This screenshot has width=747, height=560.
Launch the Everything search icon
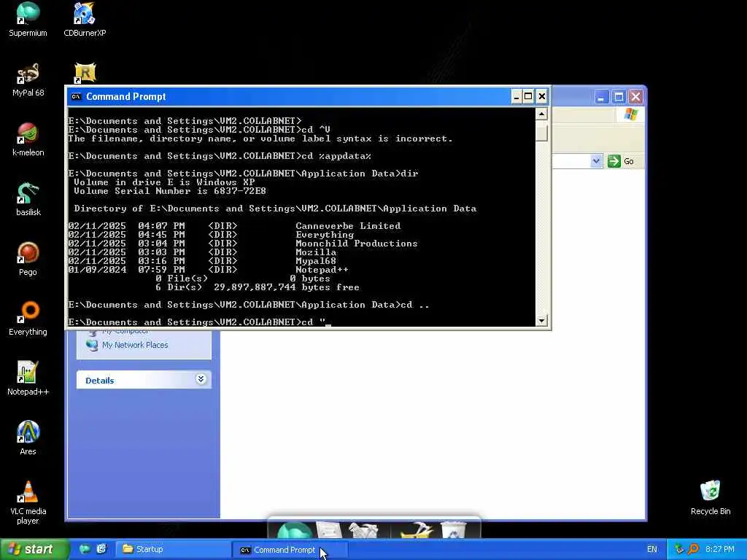(x=28, y=319)
